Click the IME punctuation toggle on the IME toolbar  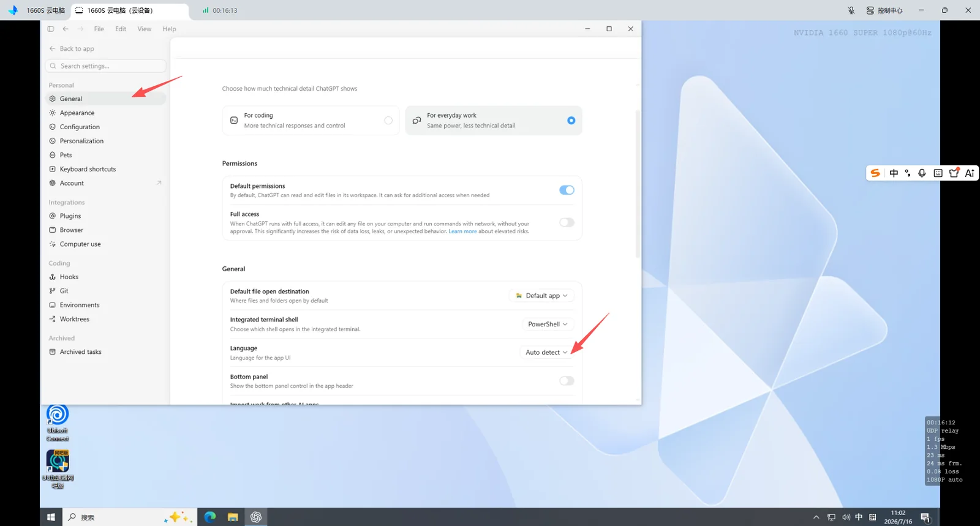click(908, 173)
